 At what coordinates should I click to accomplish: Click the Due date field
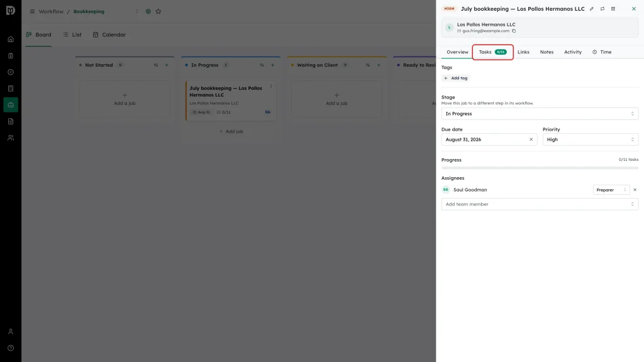click(489, 140)
